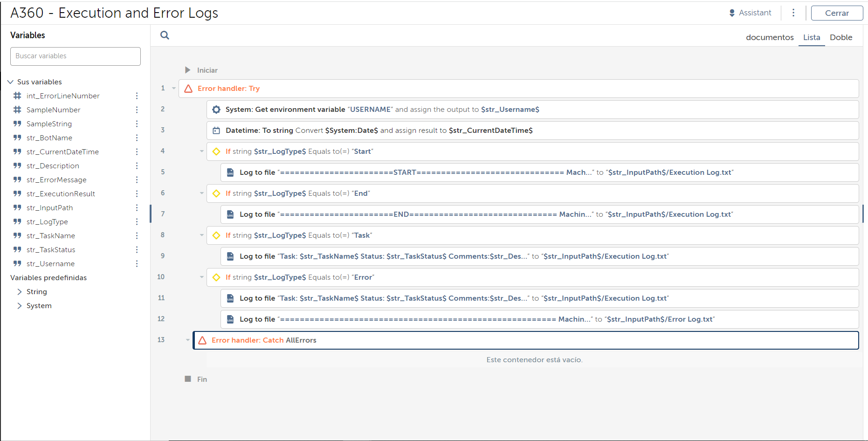The width and height of the screenshot is (868, 441).
Task: Click the Buscar variables search field
Action: click(x=76, y=56)
